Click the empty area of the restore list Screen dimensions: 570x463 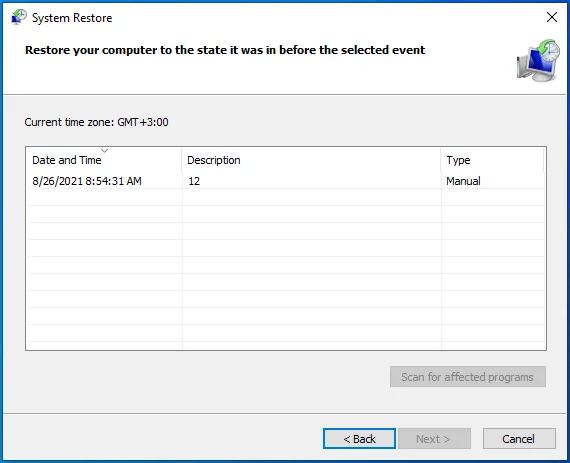click(x=286, y=269)
